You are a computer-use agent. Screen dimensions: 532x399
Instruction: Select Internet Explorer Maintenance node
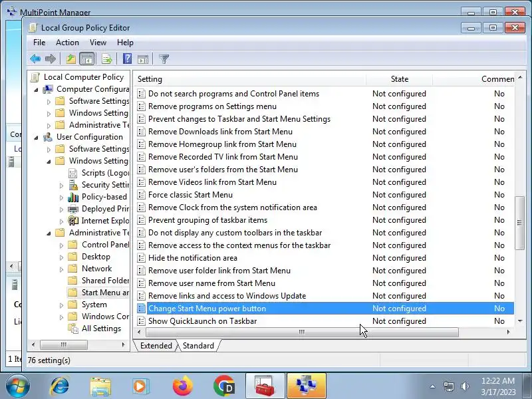(98, 221)
